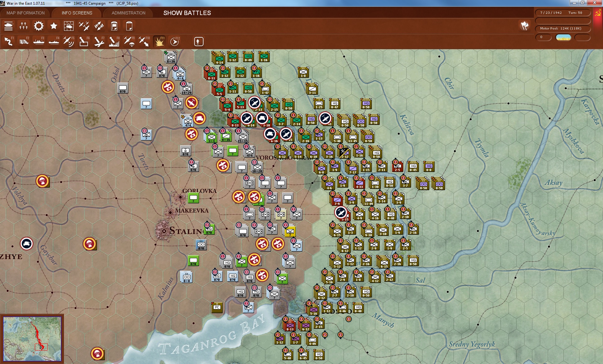Select the HQ 0-49 unit counter

pyautogui.click(x=248, y=56)
